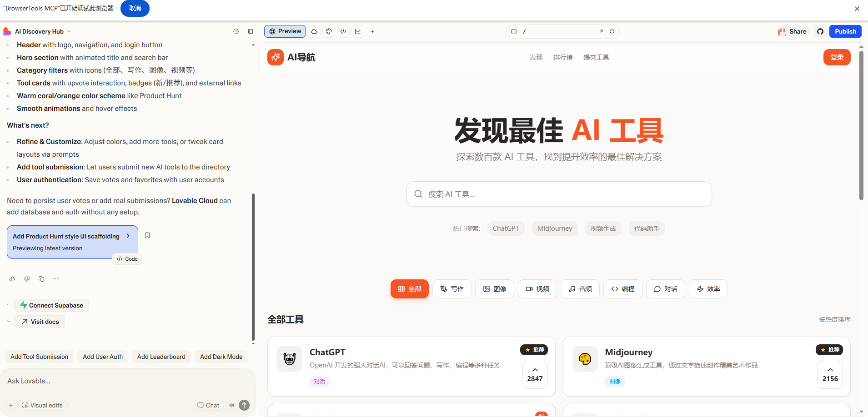The width and height of the screenshot is (868, 417).
Task: Open the version history clock icon
Action: point(236,31)
